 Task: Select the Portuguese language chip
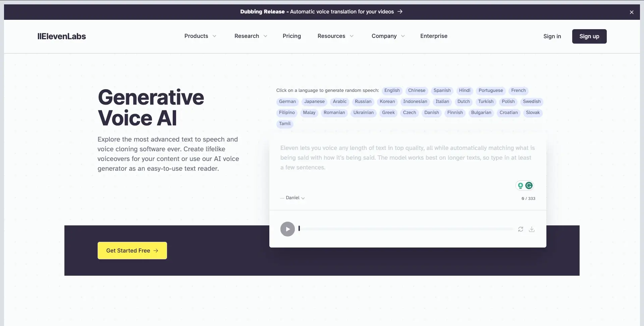491,91
